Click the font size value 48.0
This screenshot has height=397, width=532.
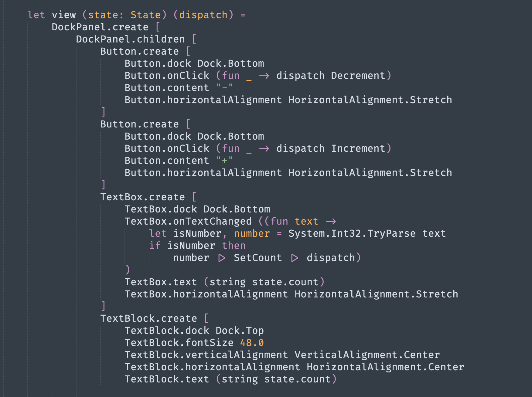[x=252, y=343]
